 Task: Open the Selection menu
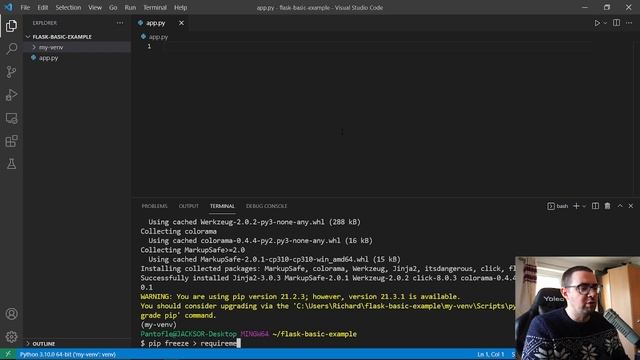[68, 7]
